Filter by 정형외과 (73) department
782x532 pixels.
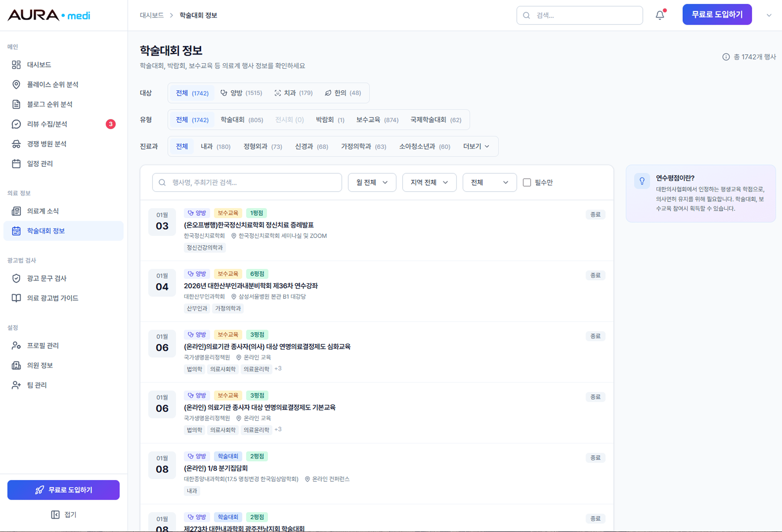[x=263, y=146]
